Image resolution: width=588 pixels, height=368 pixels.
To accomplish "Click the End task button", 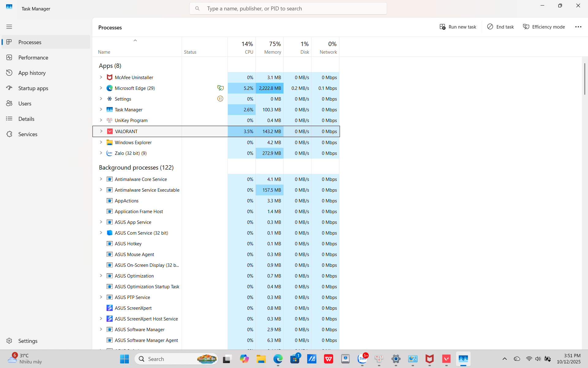I will [x=500, y=27].
